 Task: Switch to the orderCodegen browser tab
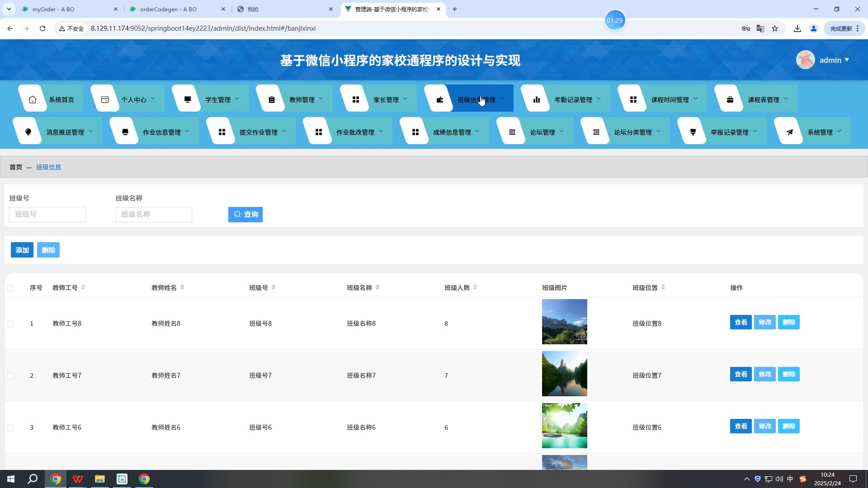click(x=168, y=9)
